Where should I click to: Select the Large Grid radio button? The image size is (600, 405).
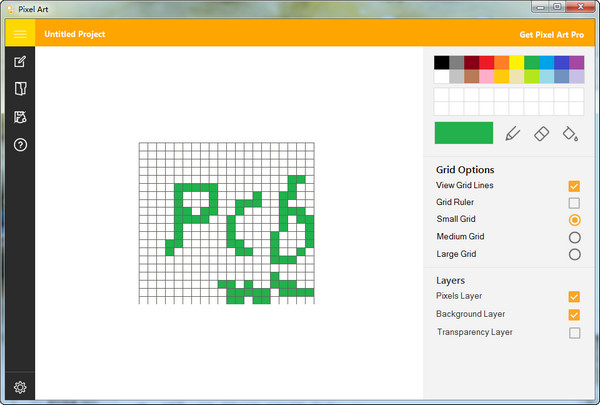(x=574, y=255)
